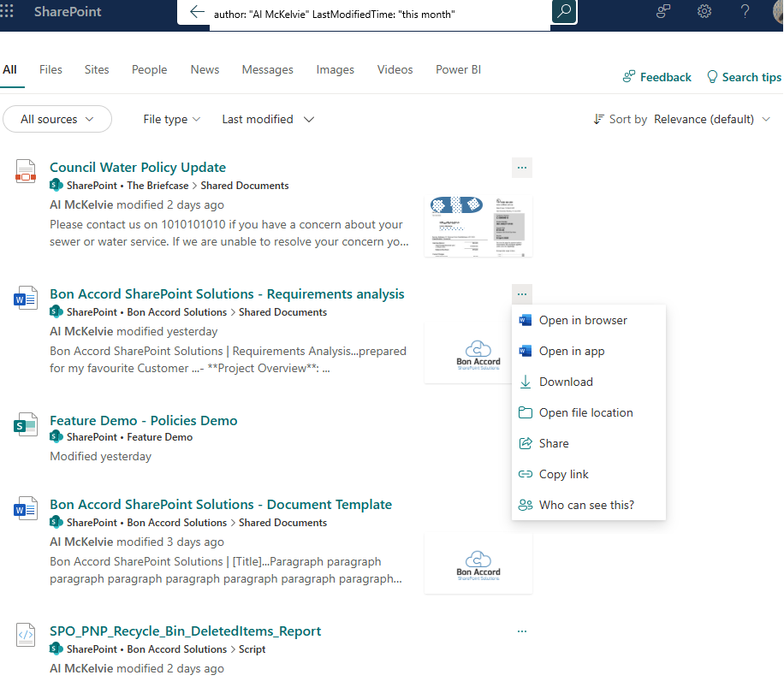Click the Document Template preview thumbnail
Image resolution: width=784 pixels, height=693 pixels.
pos(478,564)
